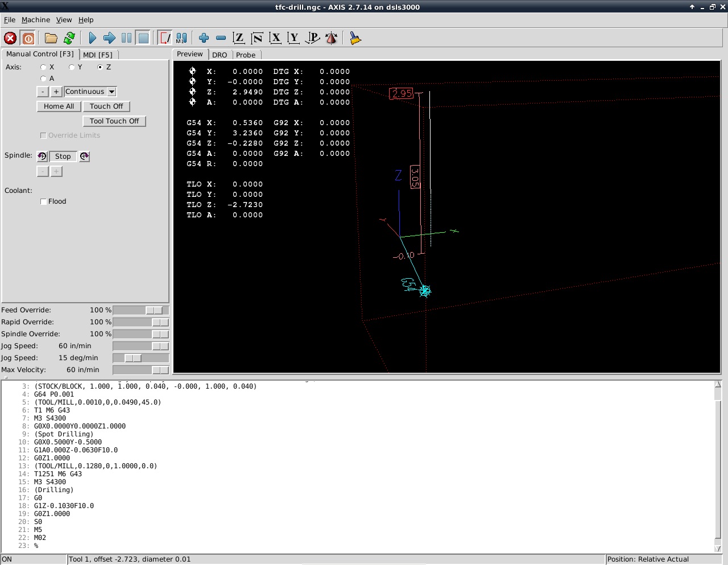Viewport: 728px width, 565px height.
Task: Open the Continuous jog increment dropdown
Action: [x=112, y=92]
